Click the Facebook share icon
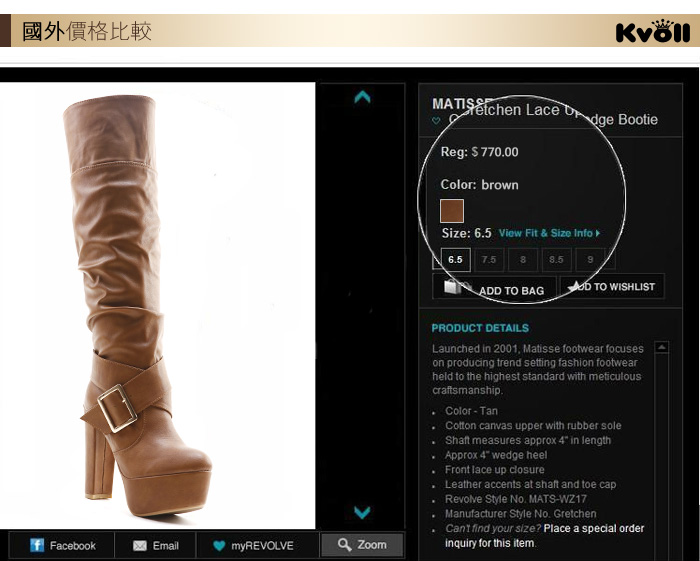 click(x=37, y=545)
